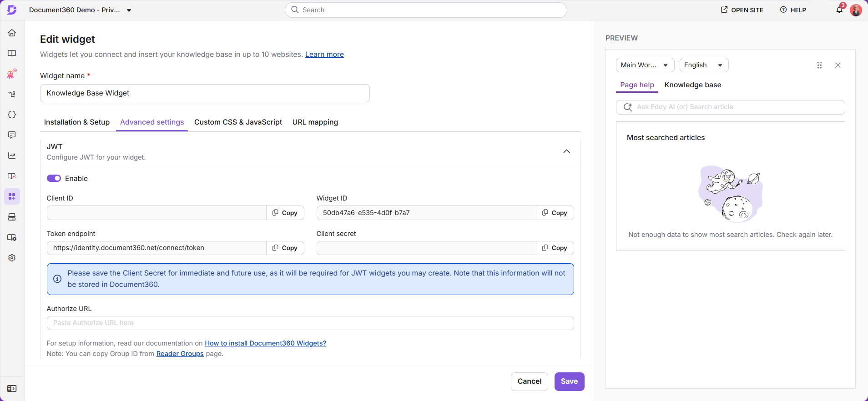Click the info icon in Client Secret notice
This screenshot has width=868, height=401.
tap(57, 279)
